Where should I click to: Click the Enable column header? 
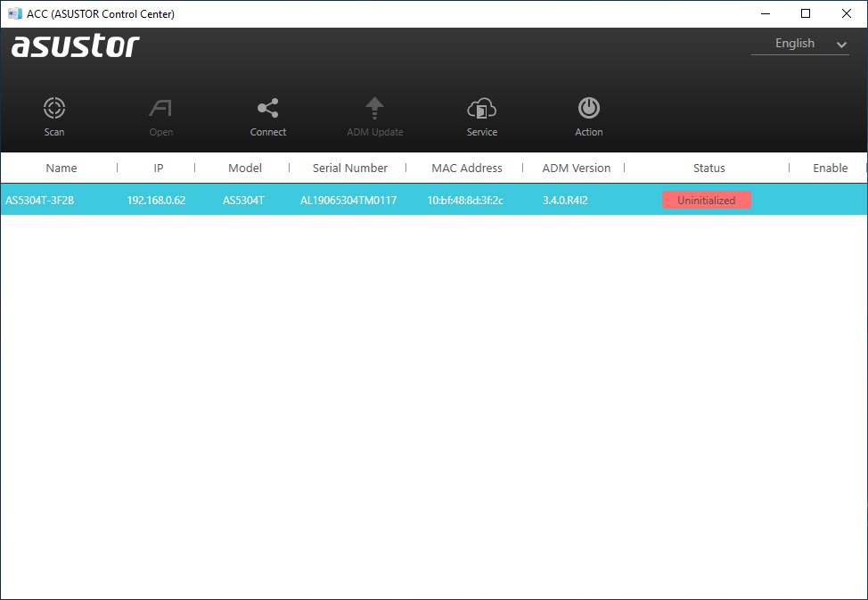[x=830, y=168]
